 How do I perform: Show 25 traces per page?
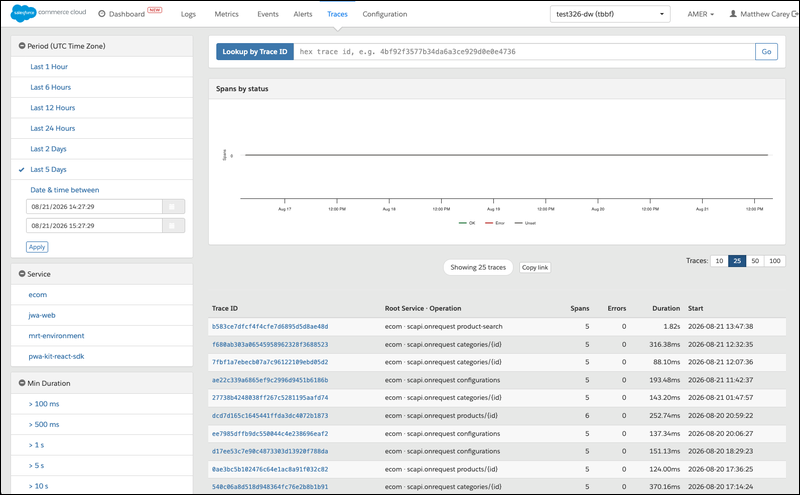pyautogui.click(x=737, y=261)
